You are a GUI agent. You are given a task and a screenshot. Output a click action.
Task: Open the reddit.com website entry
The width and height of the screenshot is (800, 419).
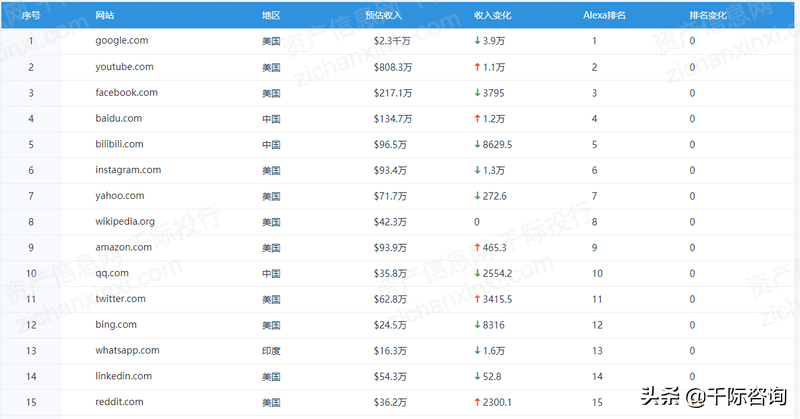(119, 402)
